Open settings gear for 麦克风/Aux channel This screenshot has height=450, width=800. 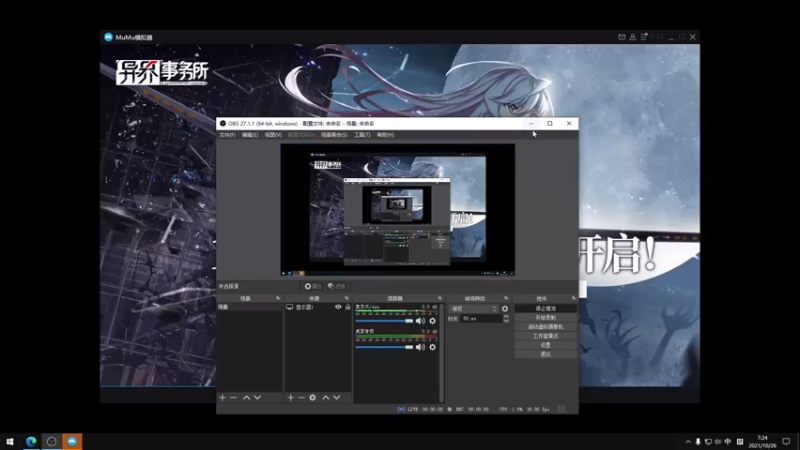tap(433, 321)
